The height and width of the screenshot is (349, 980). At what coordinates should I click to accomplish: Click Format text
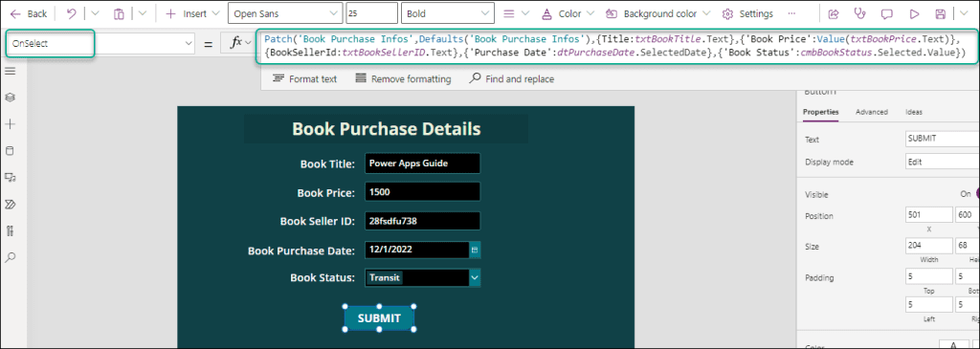pos(305,78)
